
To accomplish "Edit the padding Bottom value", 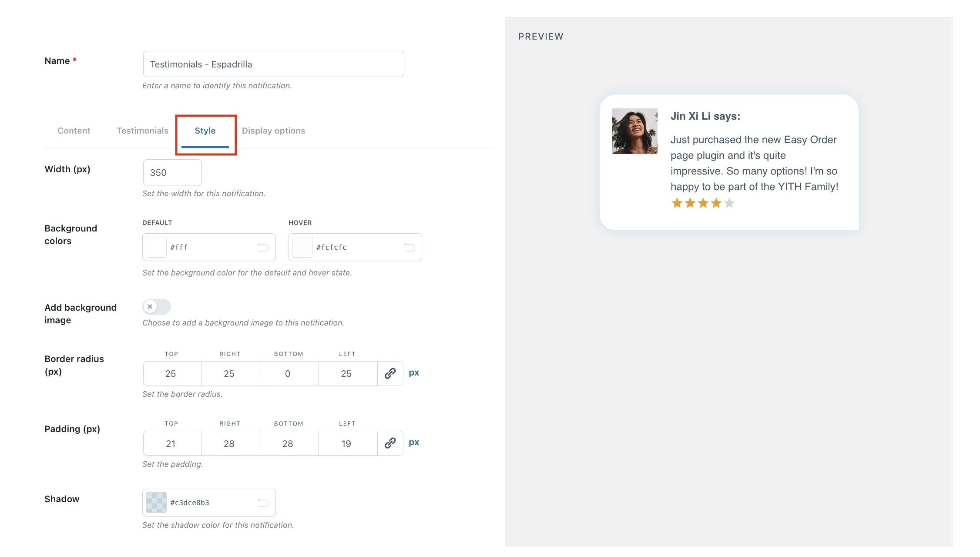I will pyautogui.click(x=289, y=443).
